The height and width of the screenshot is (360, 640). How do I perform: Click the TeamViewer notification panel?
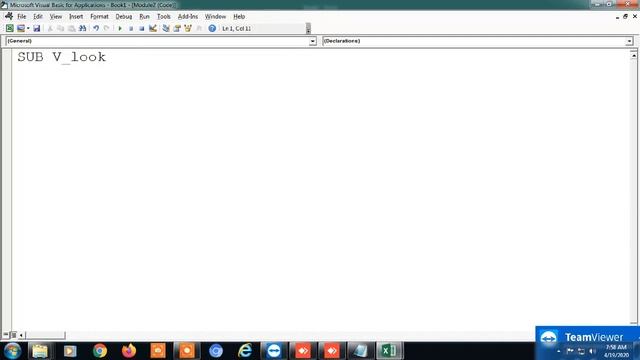(587, 337)
